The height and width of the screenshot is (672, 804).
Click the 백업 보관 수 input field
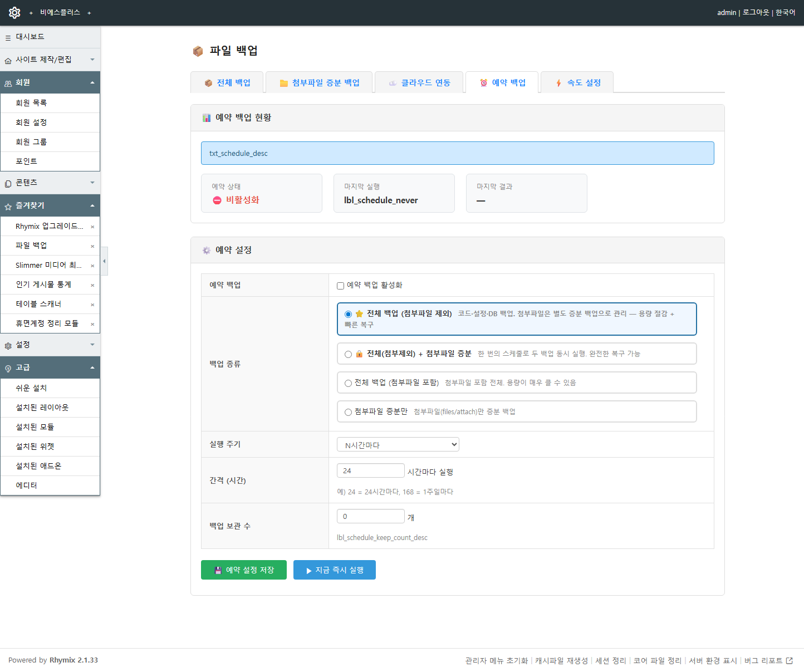tap(371, 517)
